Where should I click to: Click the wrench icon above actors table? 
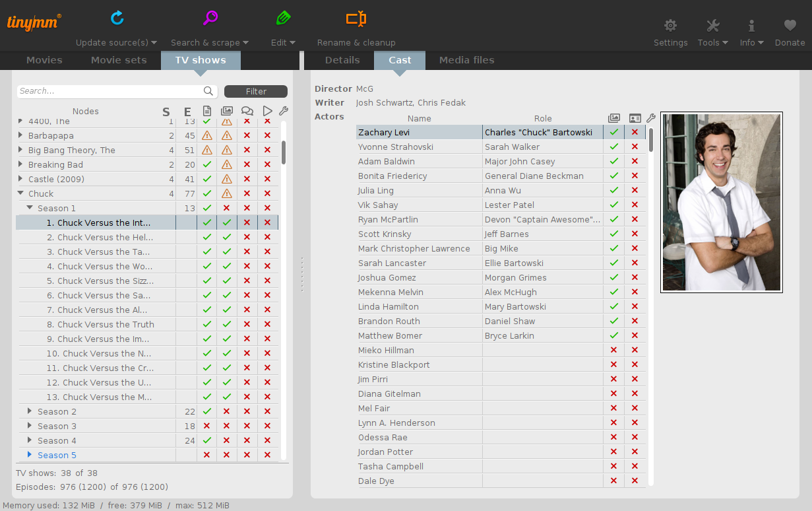(651, 118)
